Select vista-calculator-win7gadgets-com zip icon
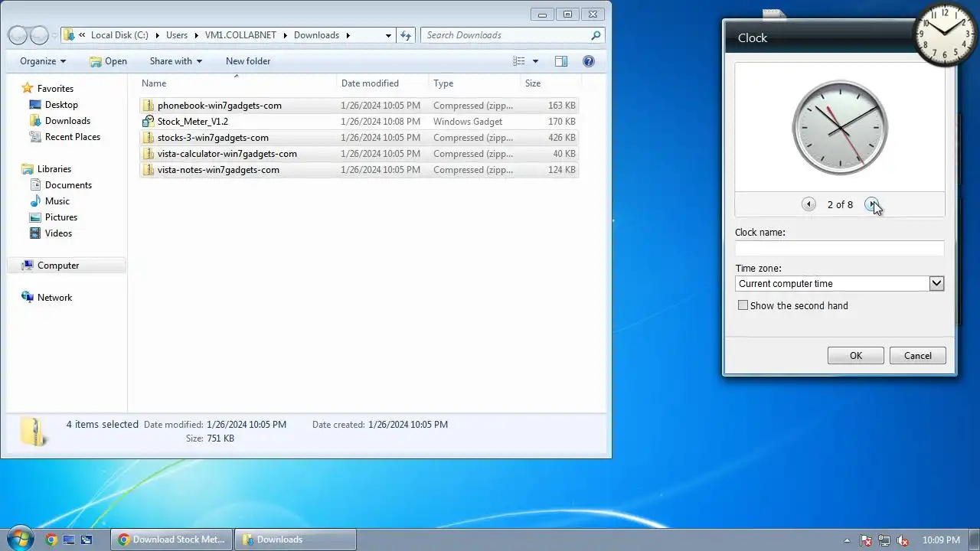Image resolution: width=980 pixels, height=551 pixels. click(149, 154)
